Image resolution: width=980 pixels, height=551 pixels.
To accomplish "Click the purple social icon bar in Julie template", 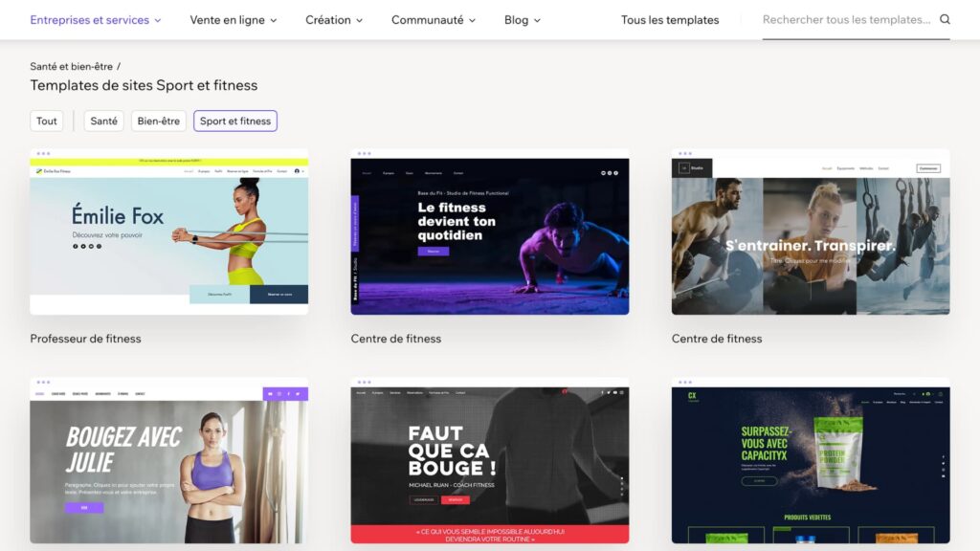I will [285, 393].
